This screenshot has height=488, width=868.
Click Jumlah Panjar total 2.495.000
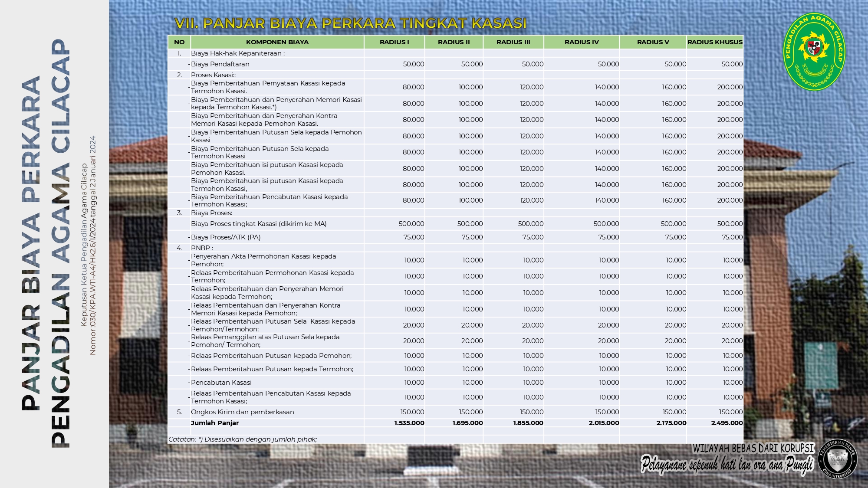(727, 423)
